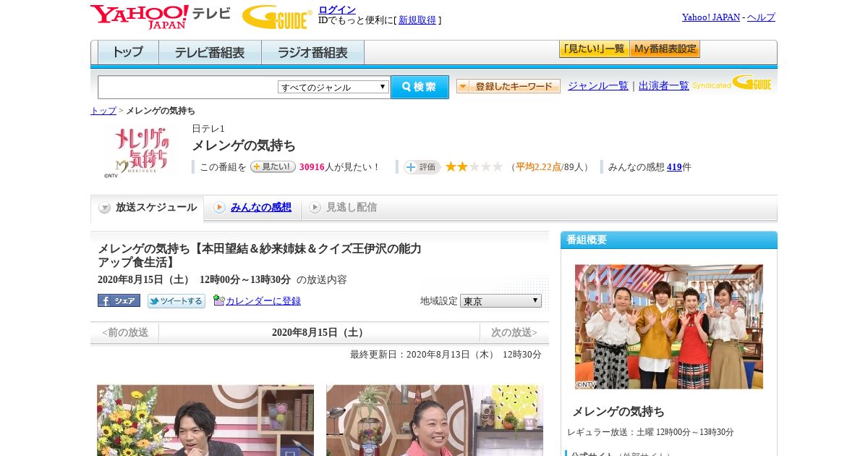868x456 pixels.
Task: Open 出演者一覧 link
Action: coord(663,85)
